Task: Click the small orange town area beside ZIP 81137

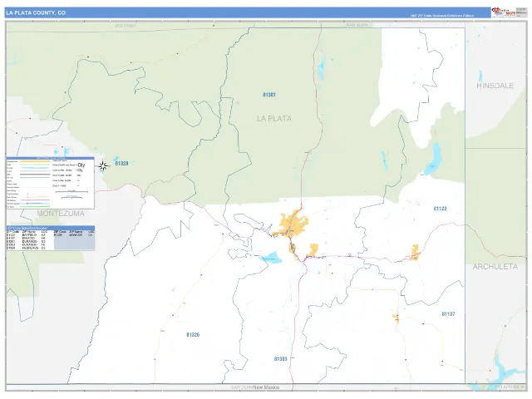Action: (396, 319)
